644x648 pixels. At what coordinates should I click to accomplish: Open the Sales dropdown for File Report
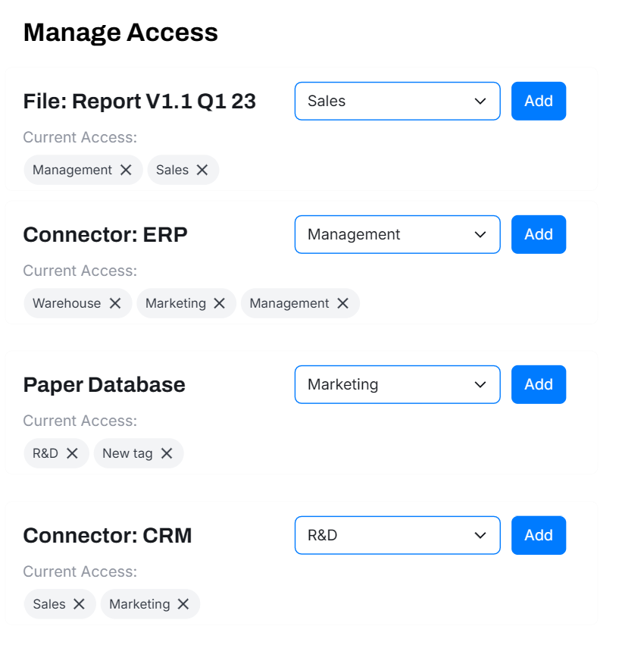[398, 102]
